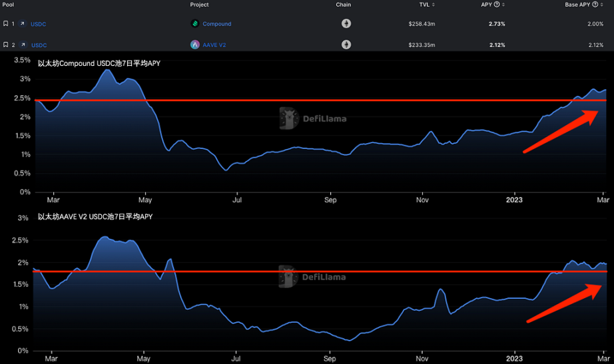Sort table by Base APY column arrows
Screen dimensions: 614x364
pos(601,5)
